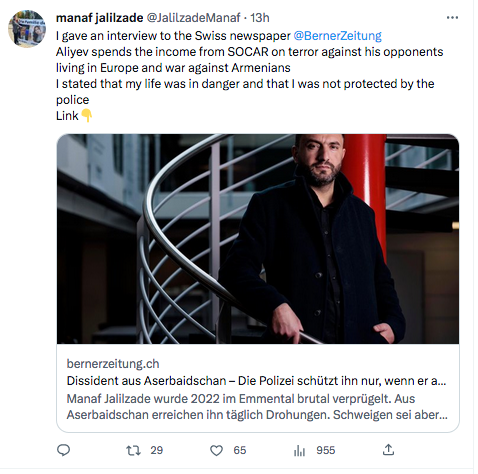
Task: Click the view count of 955
Action: pos(326,451)
